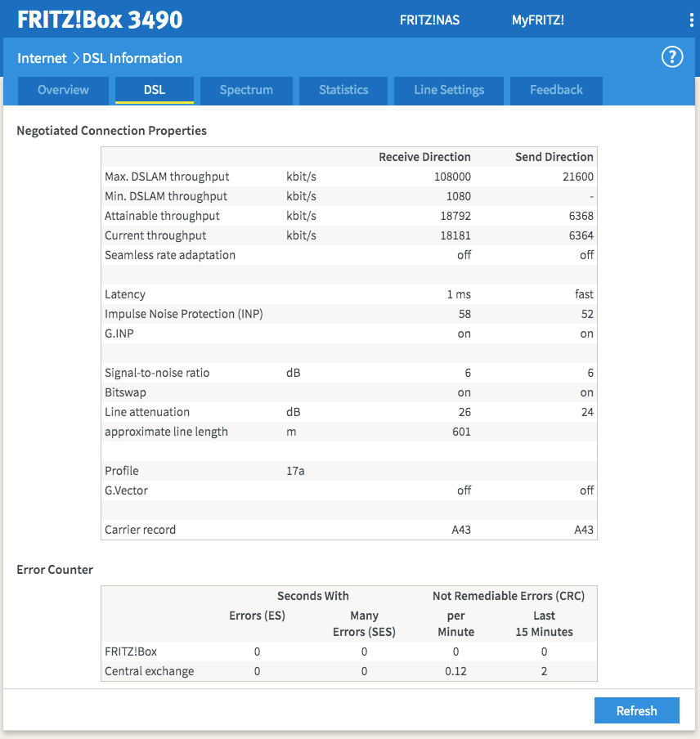Click Signal-to-noise ratio label

[157, 373]
